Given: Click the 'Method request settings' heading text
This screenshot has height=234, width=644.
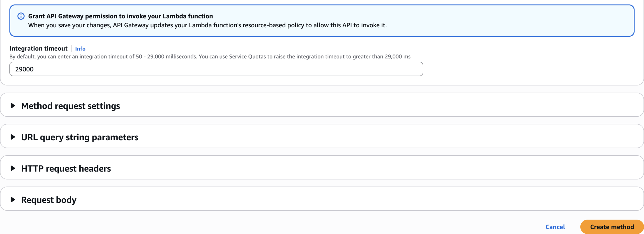Looking at the screenshot, I should coord(71,106).
